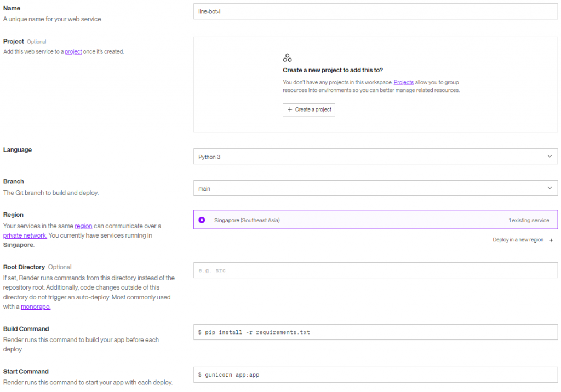The image size is (561, 392).
Task: Follow the private network link
Action: click(x=25, y=235)
